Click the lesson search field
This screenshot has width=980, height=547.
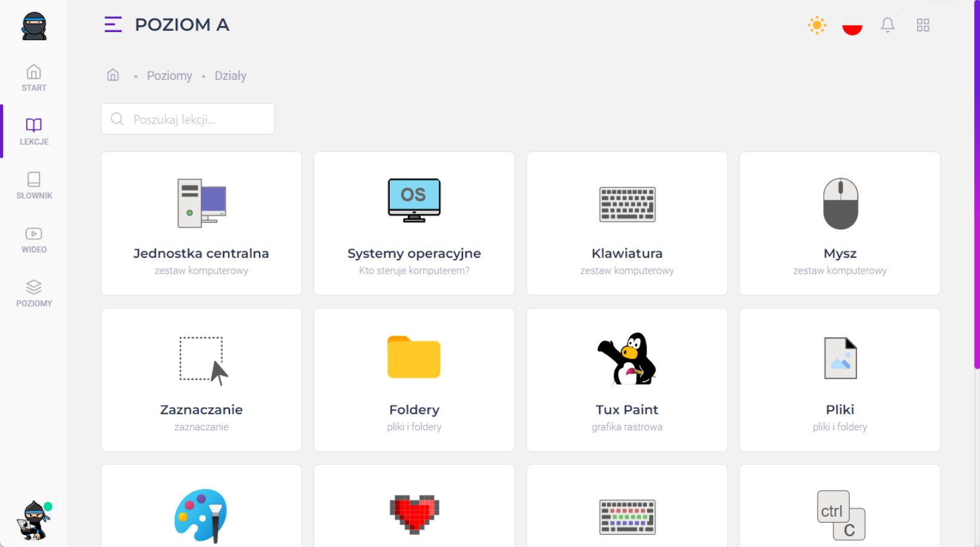188,119
